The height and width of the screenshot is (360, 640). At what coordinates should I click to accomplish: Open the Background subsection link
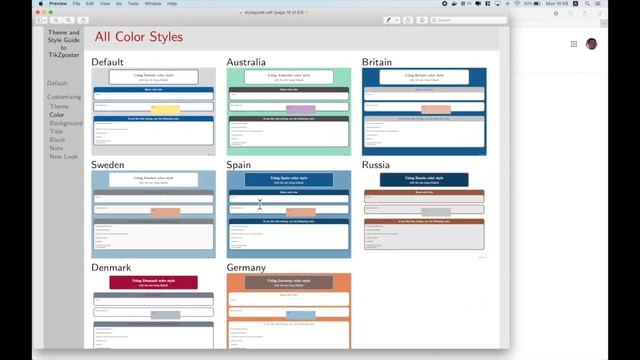(66, 123)
